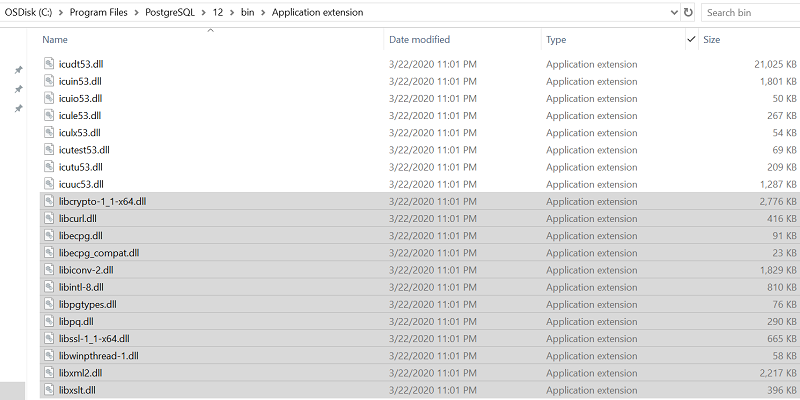Click in the Search bin field

(750, 13)
